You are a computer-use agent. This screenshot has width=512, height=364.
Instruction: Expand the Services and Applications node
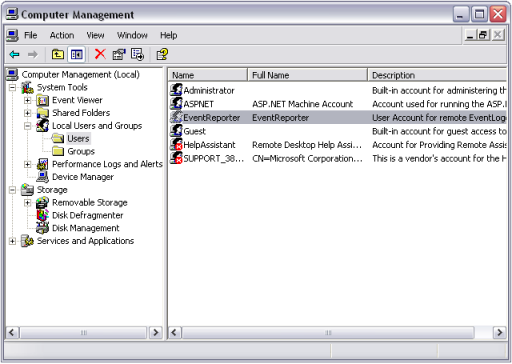coord(12,241)
